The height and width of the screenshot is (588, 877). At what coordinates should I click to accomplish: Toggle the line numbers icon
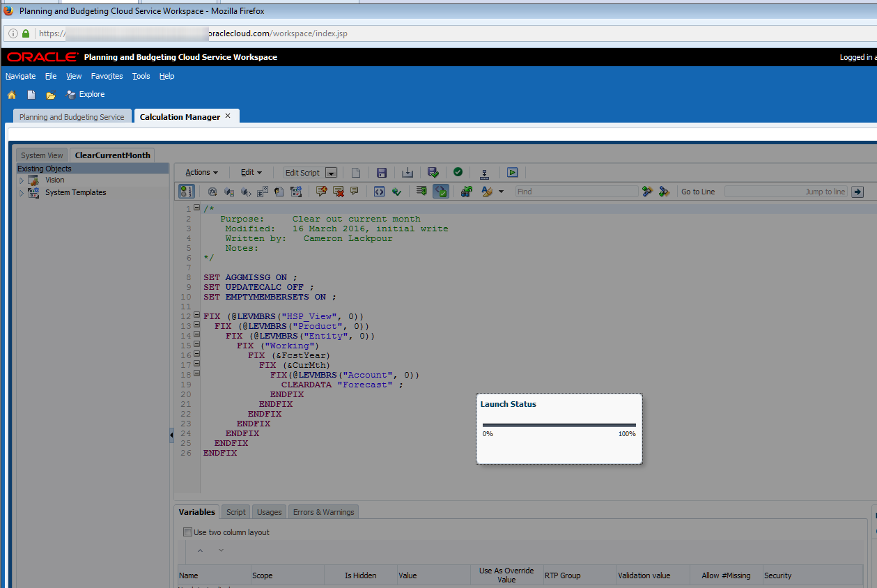tap(186, 191)
